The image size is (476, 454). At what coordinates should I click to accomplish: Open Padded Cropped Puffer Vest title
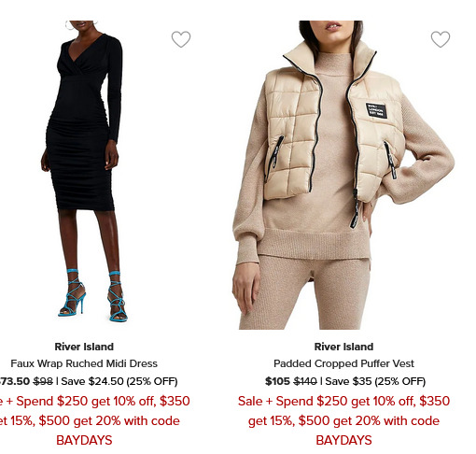pos(343,363)
